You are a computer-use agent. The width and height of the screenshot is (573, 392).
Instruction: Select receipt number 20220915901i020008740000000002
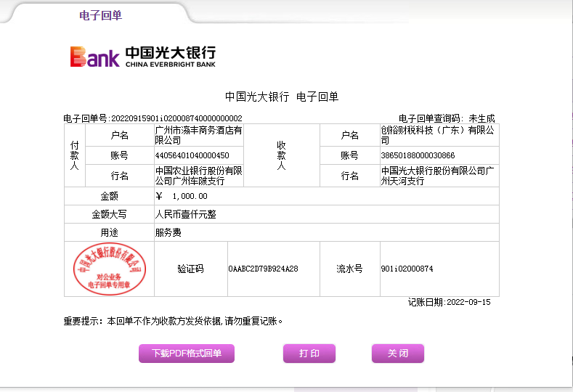coord(176,118)
